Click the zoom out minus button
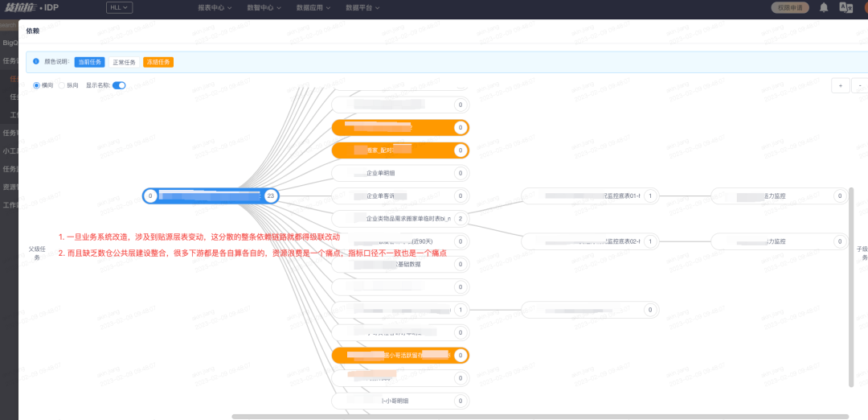The image size is (868, 420). click(861, 85)
